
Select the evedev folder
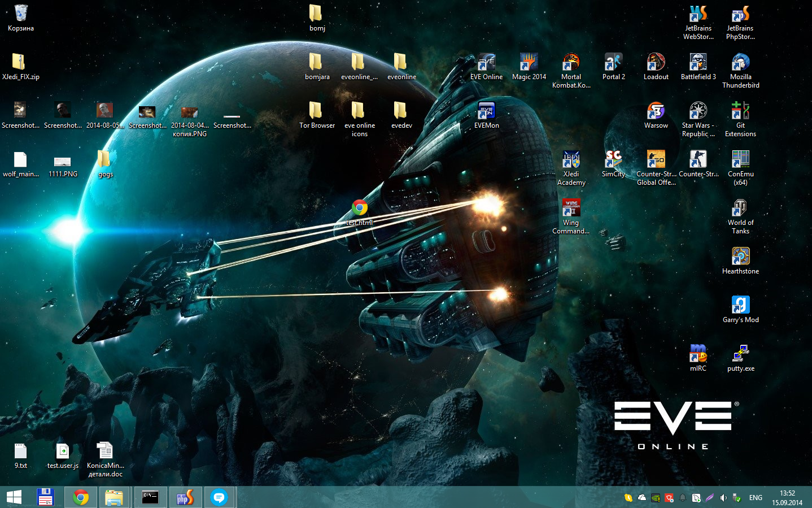[x=401, y=115]
